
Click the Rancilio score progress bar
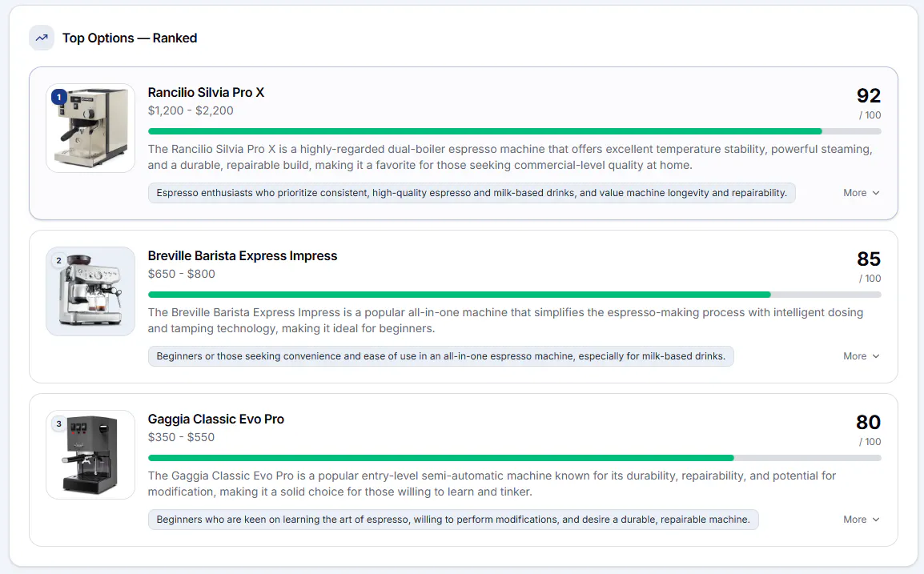coord(515,131)
